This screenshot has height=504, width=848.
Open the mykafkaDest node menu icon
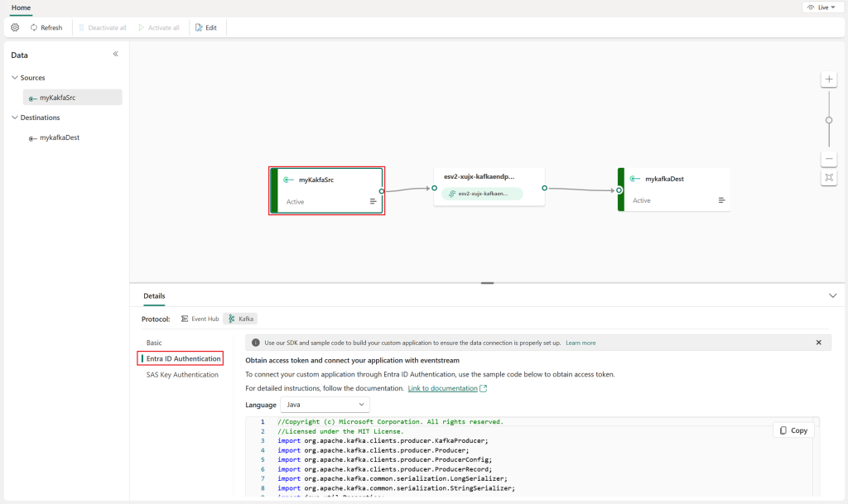pos(721,200)
